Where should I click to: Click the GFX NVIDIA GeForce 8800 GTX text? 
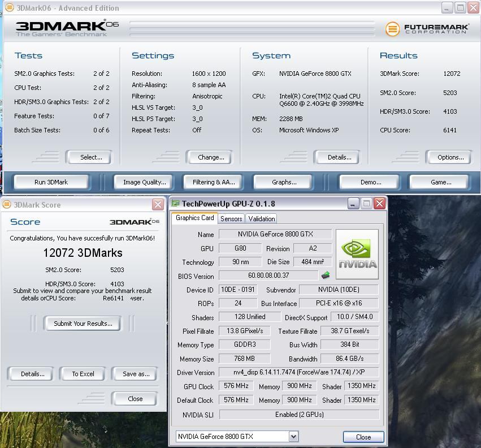click(315, 74)
